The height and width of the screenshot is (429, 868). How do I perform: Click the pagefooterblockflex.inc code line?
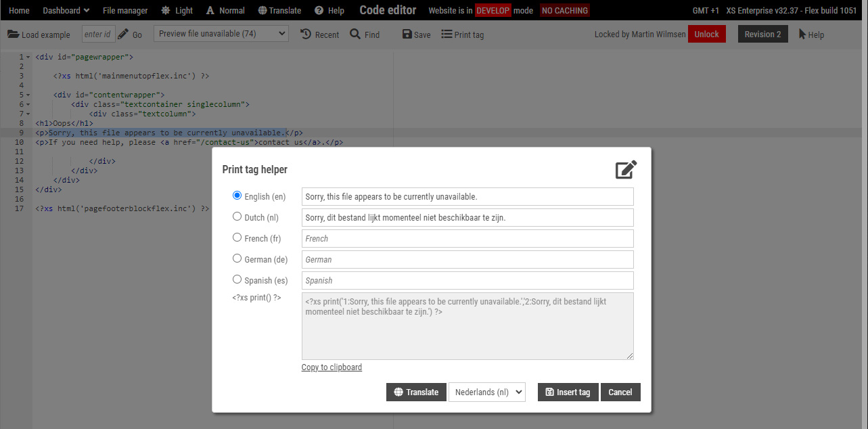click(122, 208)
